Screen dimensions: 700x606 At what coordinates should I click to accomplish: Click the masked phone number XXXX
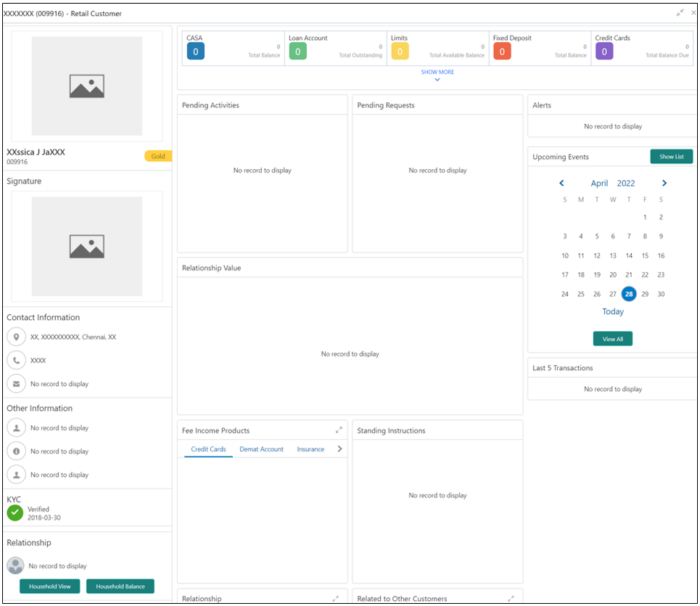38,361
